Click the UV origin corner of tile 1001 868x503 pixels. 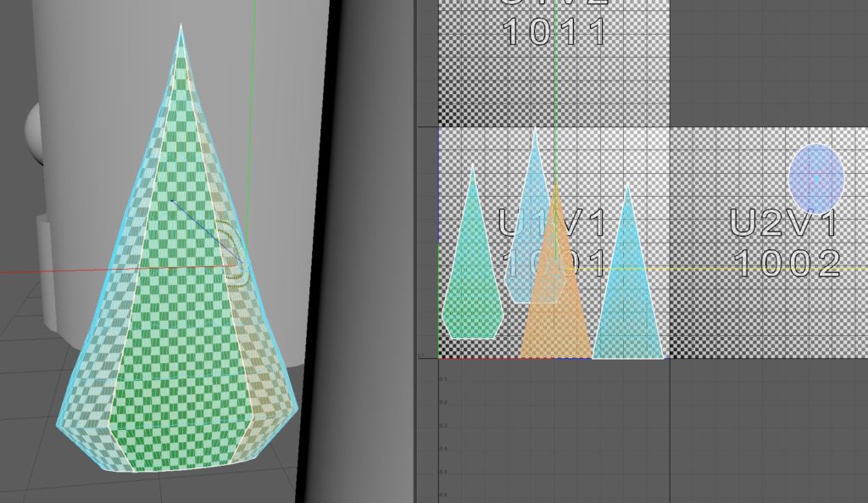[438, 358]
